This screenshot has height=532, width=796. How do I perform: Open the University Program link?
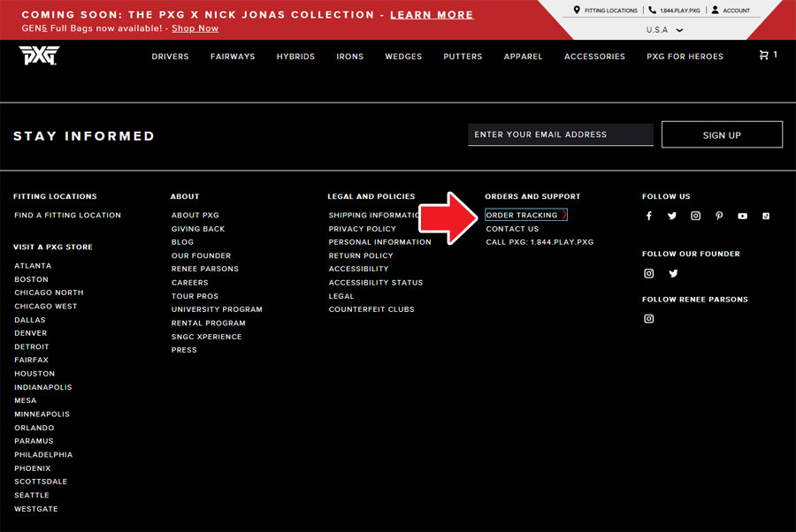tap(217, 309)
